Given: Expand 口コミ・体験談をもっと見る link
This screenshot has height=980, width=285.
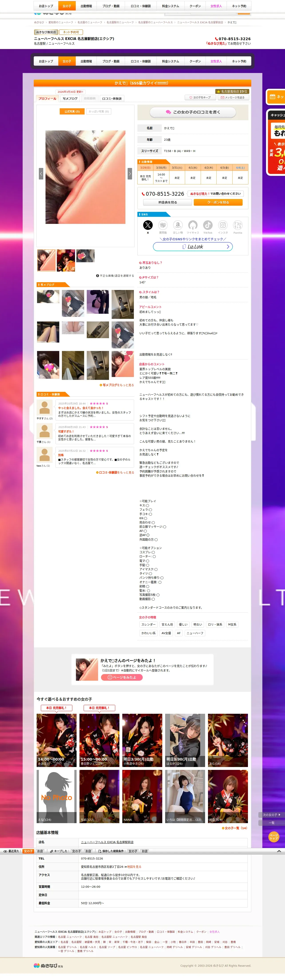Looking at the screenshot, I should point(115,473).
